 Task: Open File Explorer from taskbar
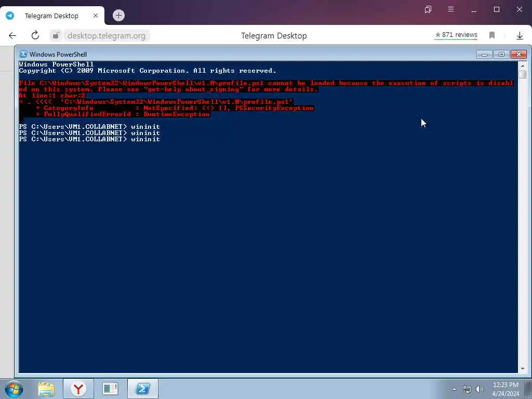tap(46, 389)
